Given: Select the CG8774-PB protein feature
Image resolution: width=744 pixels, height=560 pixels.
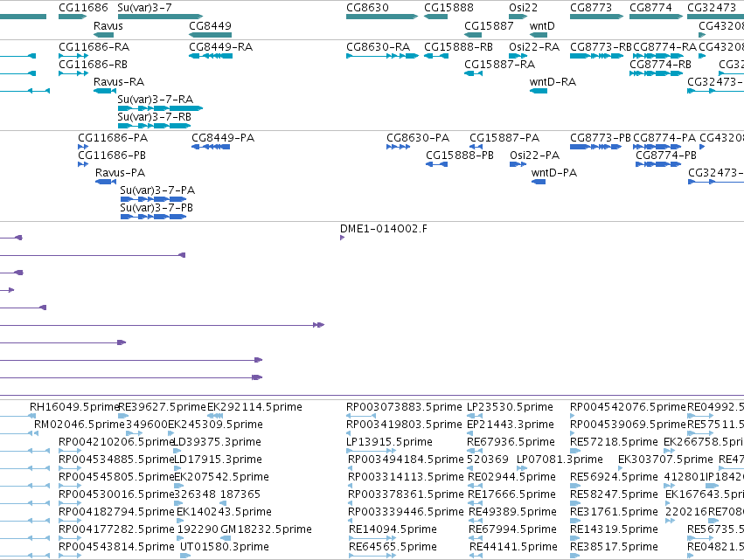Looking at the screenshot, I should tap(658, 164).
